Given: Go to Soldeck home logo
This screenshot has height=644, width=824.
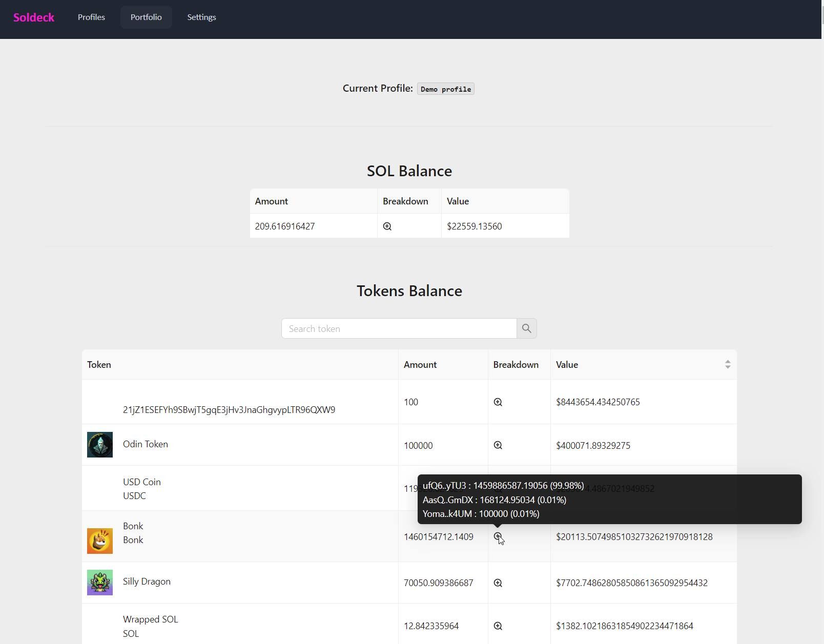Looking at the screenshot, I should tap(34, 17).
